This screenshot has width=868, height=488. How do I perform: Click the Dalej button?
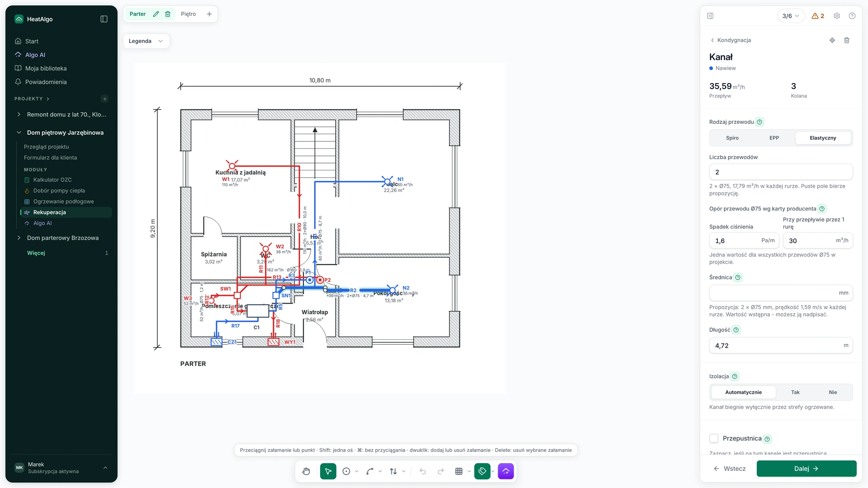click(807, 469)
